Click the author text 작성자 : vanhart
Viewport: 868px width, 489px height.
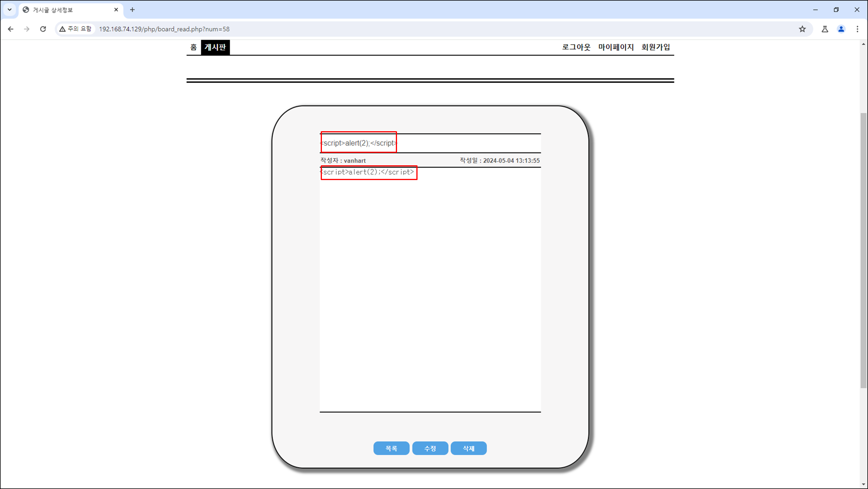343,161
